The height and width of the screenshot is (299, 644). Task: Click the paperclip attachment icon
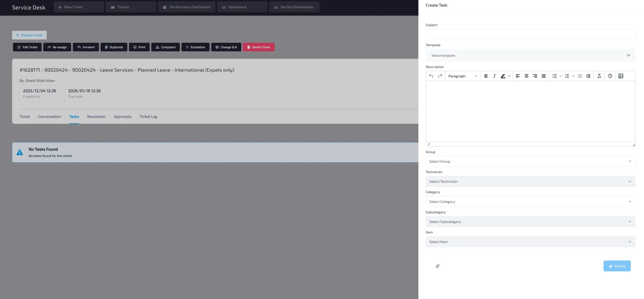pyautogui.click(x=437, y=266)
